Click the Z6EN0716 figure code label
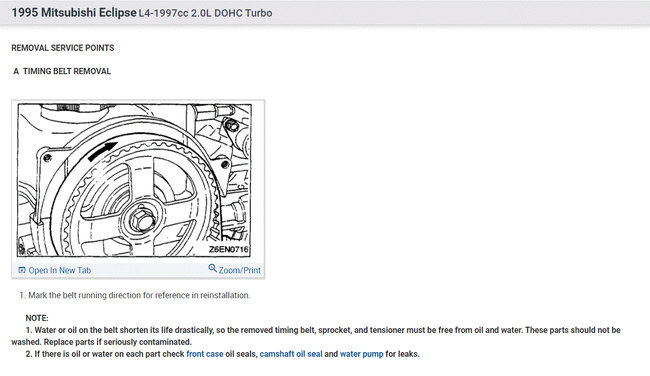The height and width of the screenshot is (376, 650). [x=228, y=249]
